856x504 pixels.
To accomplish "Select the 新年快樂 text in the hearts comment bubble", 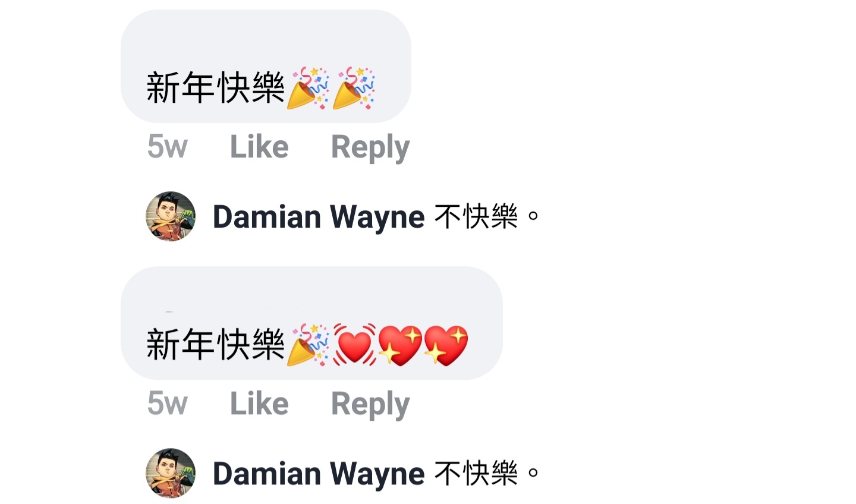I will 216,345.
